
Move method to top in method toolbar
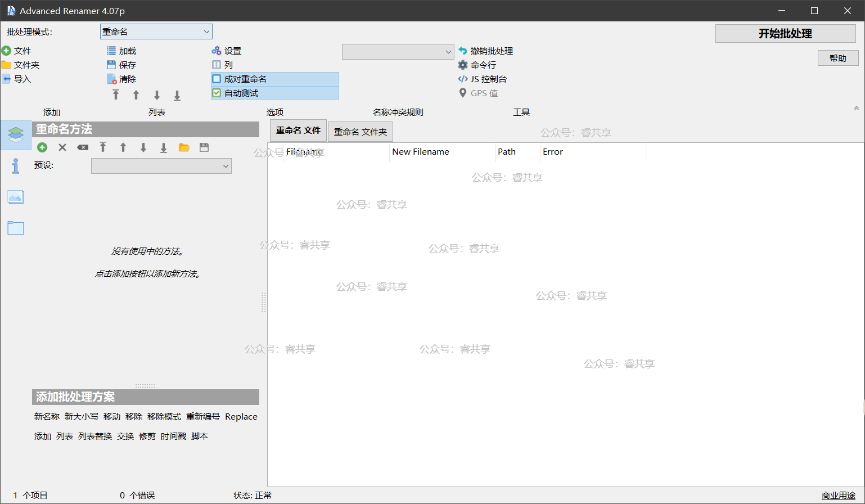pyautogui.click(x=103, y=147)
